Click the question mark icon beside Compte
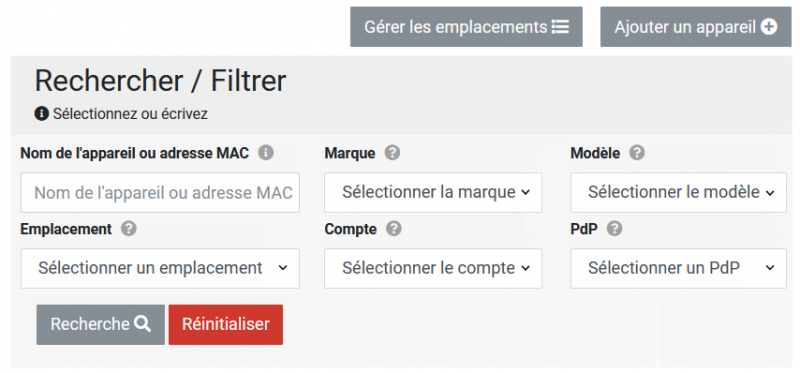The width and height of the screenshot is (800, 373). [393, 229]
